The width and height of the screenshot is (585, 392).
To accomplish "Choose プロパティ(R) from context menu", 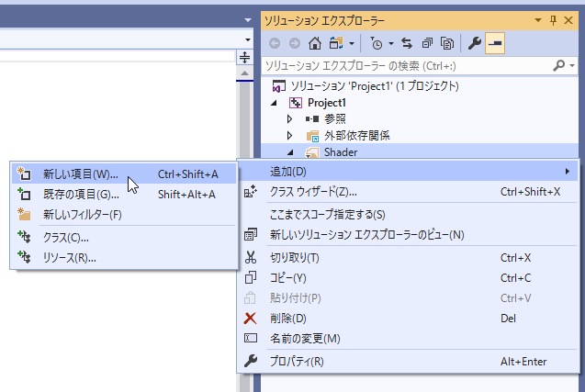I will 408,362.
